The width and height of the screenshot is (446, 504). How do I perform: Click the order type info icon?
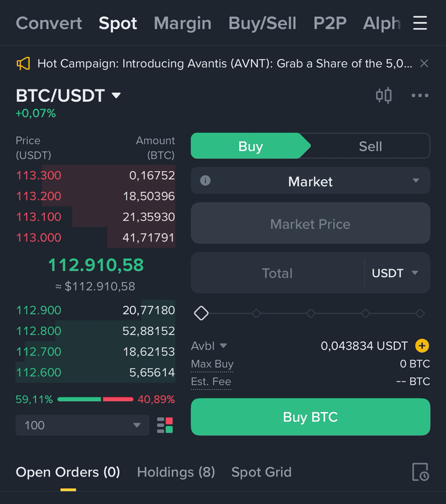pos(205,181)
